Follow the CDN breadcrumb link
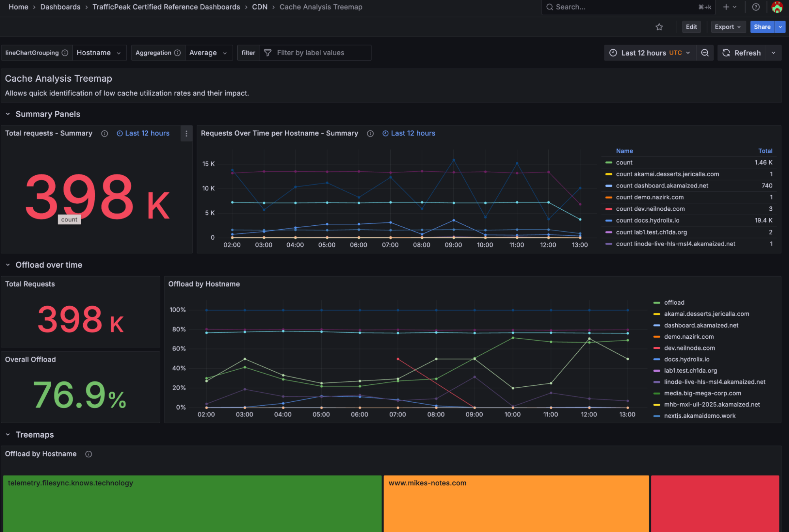789x532 pixels. [260, 7]
